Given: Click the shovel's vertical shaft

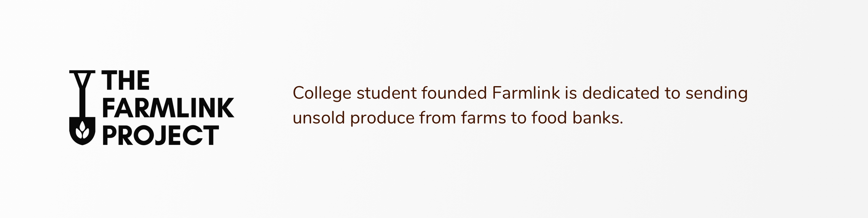Looking at the screenshot, I should (82, 103).
